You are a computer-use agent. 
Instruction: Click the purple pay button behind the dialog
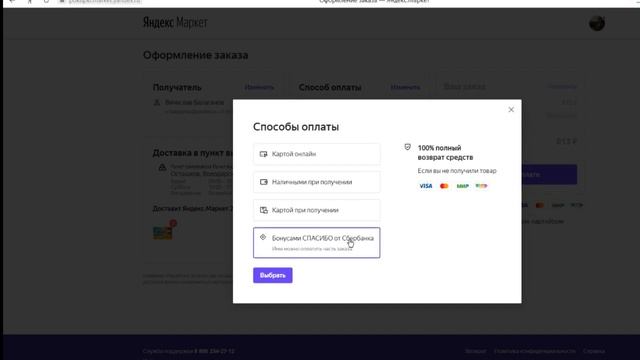pyautogui.click(x=549, y=175)
